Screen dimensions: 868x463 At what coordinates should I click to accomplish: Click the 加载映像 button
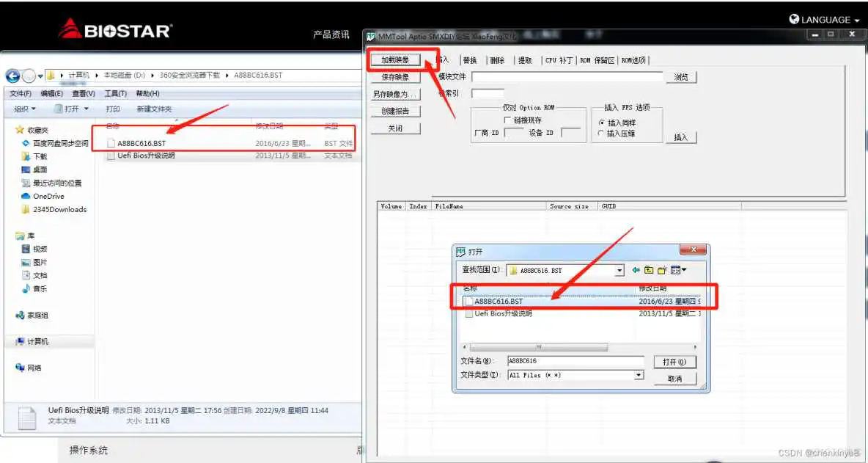395,59
